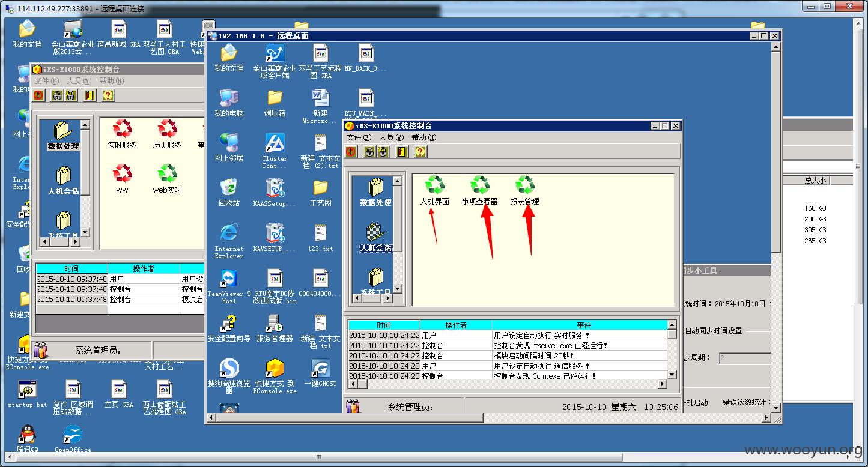Click 事件 column header in front console log
Viewport: 868px width, 467px height.
point(584,325)
